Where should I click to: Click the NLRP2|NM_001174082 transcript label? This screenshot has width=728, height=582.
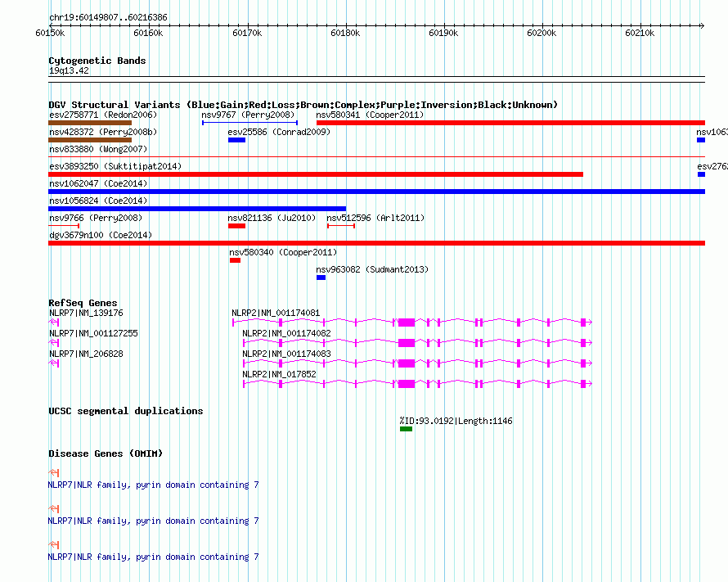point(286,333)
